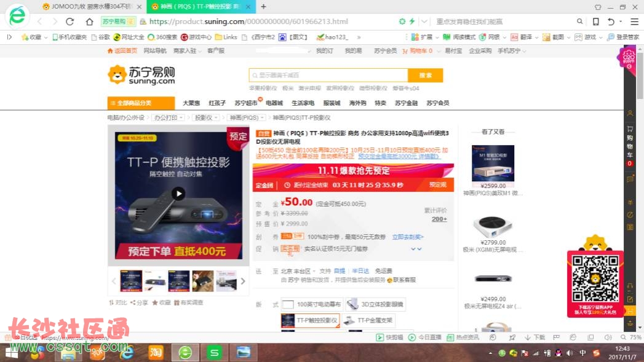The image size is (644, 362).
Task: Expand the 手机苏宁 dropdown
Action: (x=512, y=51)
